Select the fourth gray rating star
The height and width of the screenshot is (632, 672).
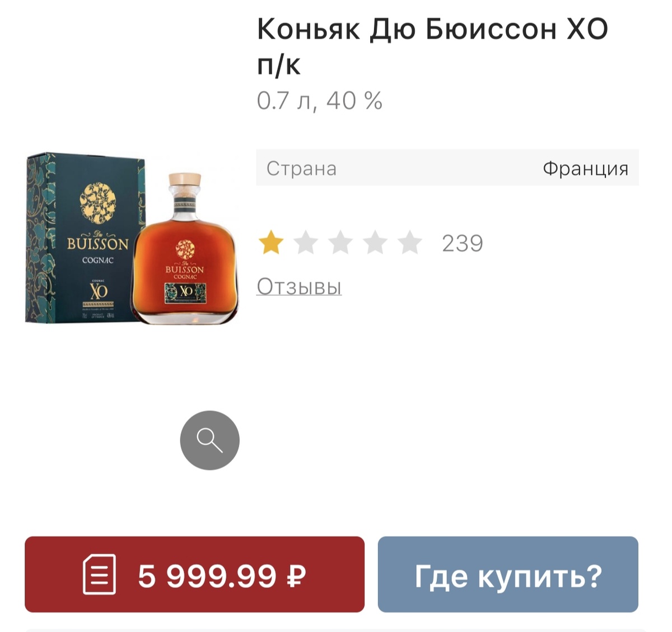coord(375,243)
